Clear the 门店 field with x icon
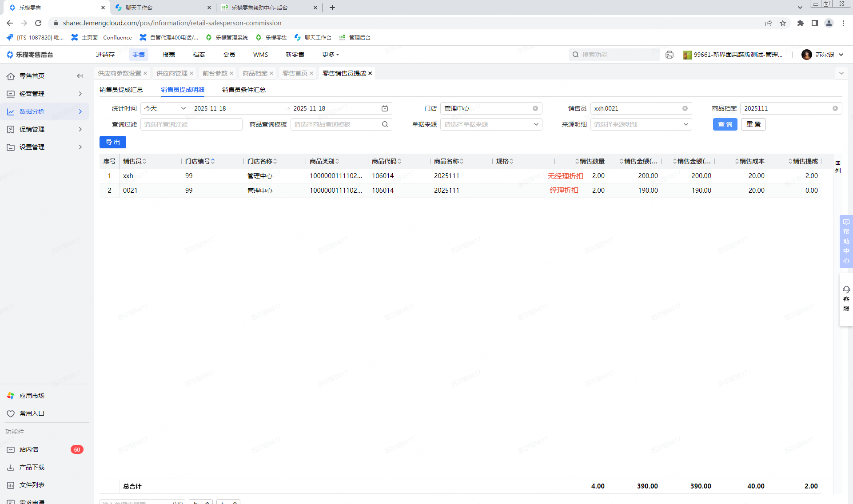Image resolution: width=853 pixels, height=504 pixels. (x=535, y=108)
